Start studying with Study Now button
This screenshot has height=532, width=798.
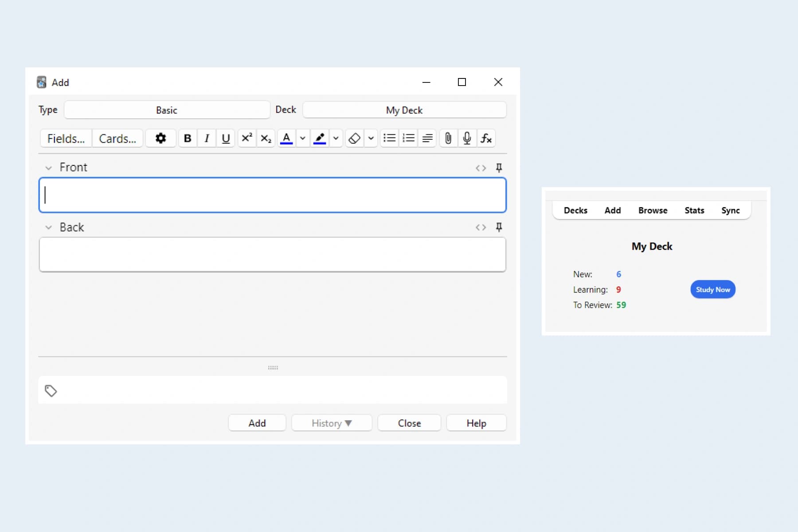click(713, 289)
